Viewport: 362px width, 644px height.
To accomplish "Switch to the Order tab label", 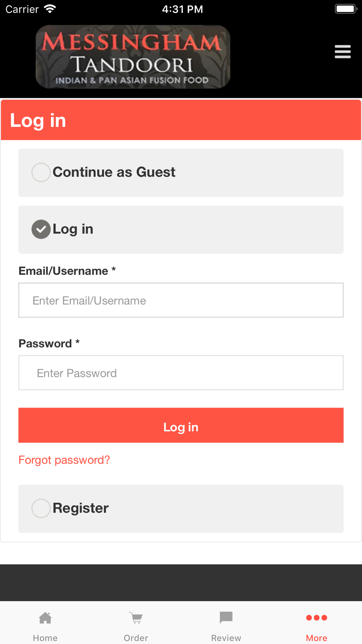I will [x=136, y=638].
